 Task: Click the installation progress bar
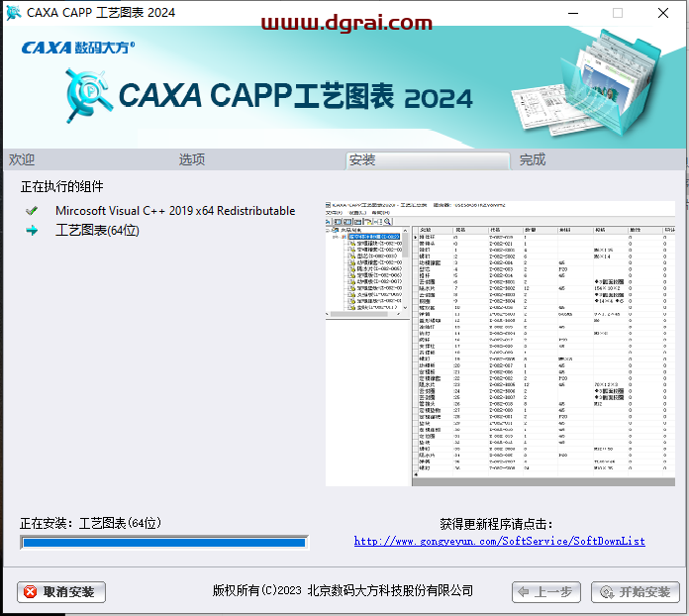point(164,543)
